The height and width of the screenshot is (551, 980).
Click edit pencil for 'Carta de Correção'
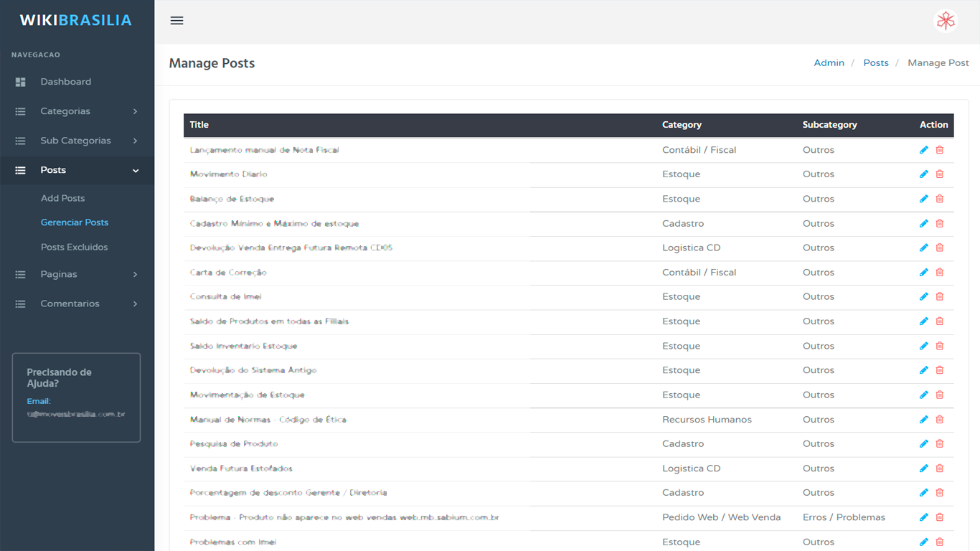[x=923, y=273]
